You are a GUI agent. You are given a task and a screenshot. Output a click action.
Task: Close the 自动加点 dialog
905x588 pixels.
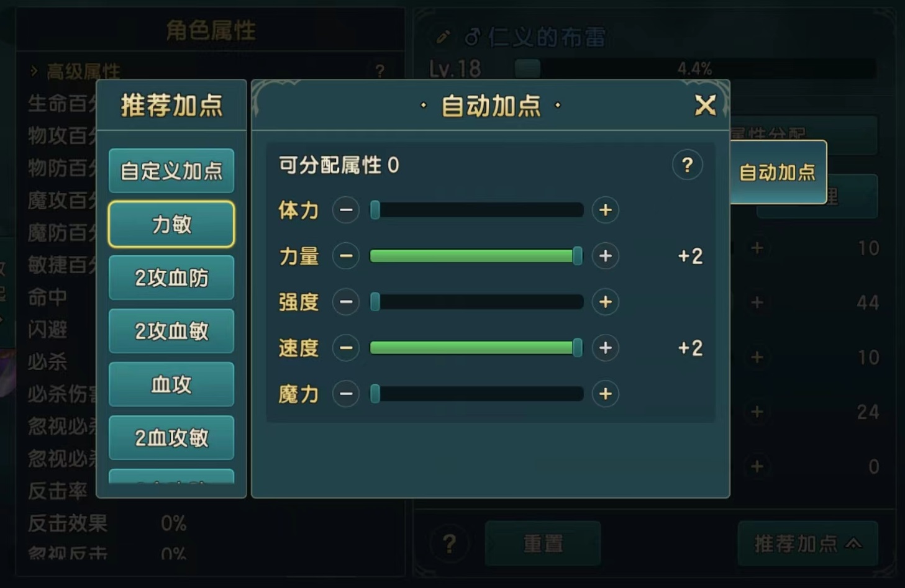click(705, 106)
